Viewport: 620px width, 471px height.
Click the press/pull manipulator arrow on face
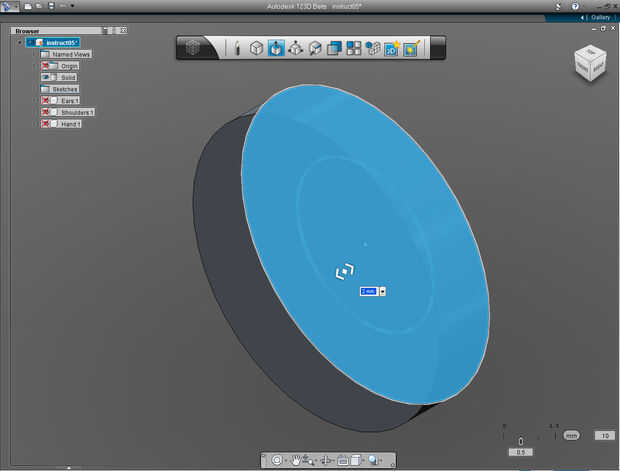pos(345,271)
